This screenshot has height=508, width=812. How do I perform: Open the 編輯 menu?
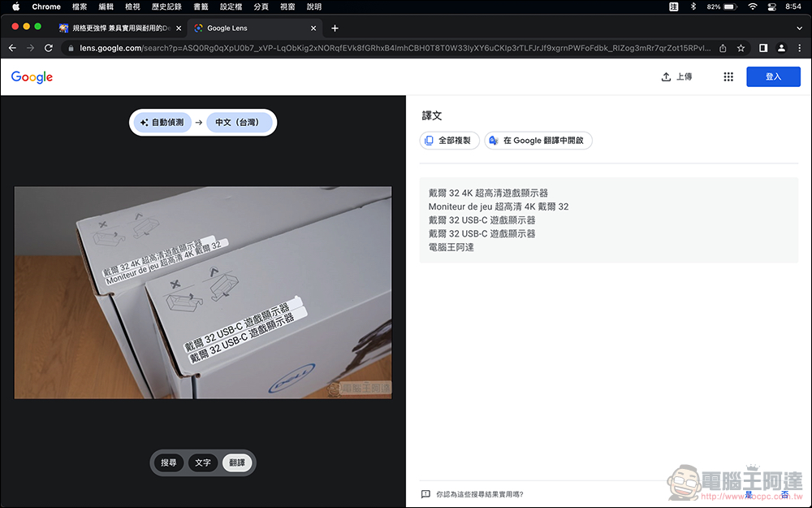click(x=106, y=7)
